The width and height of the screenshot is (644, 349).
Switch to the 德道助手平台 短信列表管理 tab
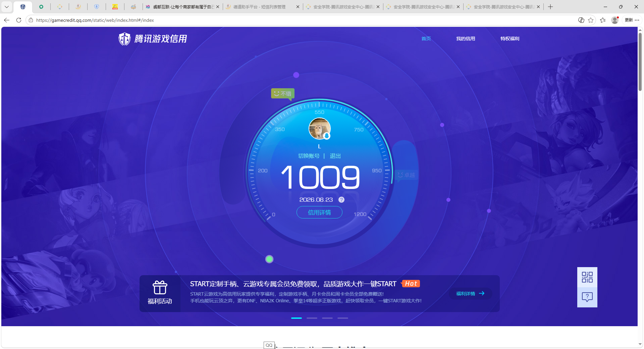260,7
